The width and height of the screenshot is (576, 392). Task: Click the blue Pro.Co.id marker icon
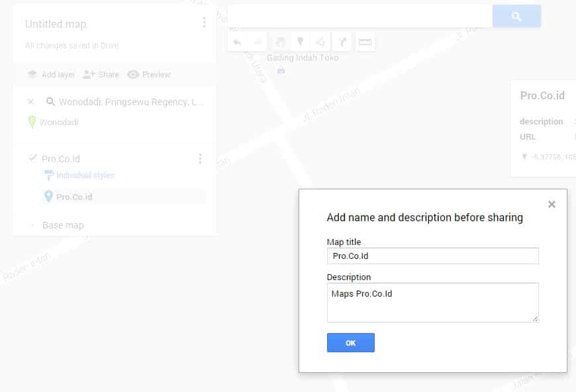point(48,197)
